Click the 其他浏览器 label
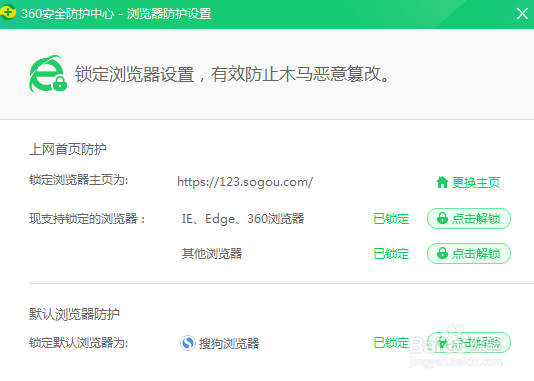The image size is (534, 381). click(212, 254)
